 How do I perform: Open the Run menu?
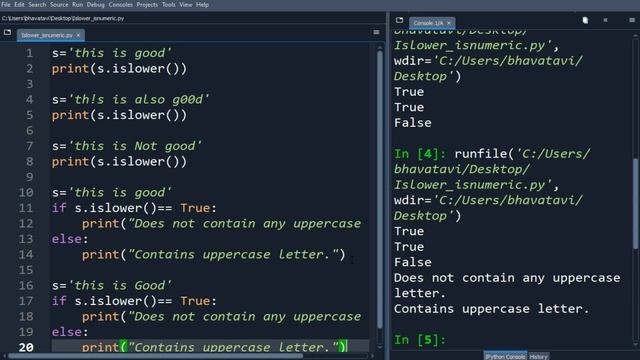coord(78,4)
